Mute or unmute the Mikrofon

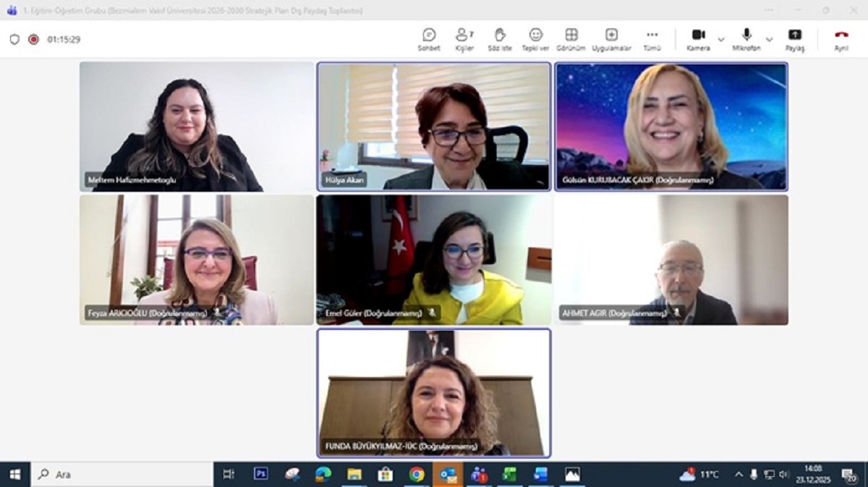[746, 38]
